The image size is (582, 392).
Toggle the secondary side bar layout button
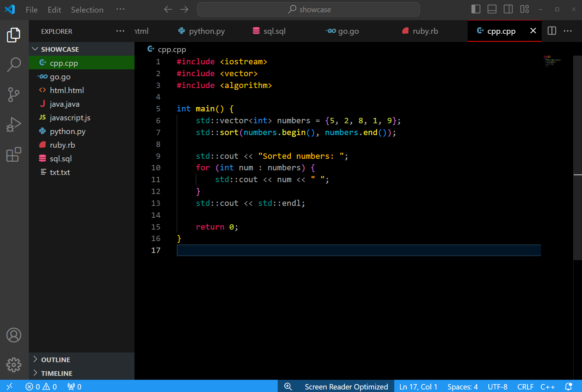(508, 9)
